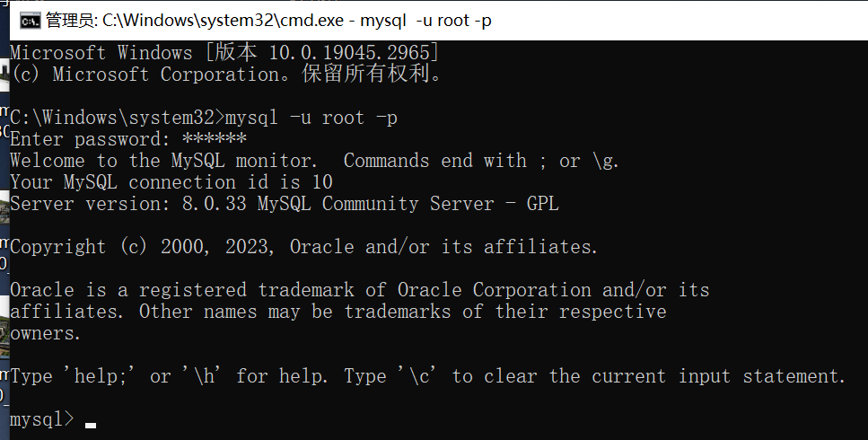868x440 pixels.
Task: Click the Server version 8.0.33 line
Action: pyautogui.click(x=285, y=204)
